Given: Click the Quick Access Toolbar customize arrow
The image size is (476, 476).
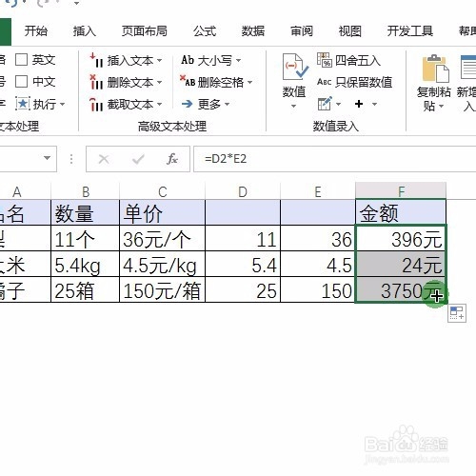Looking at the screenshot, I should [76, 3].
